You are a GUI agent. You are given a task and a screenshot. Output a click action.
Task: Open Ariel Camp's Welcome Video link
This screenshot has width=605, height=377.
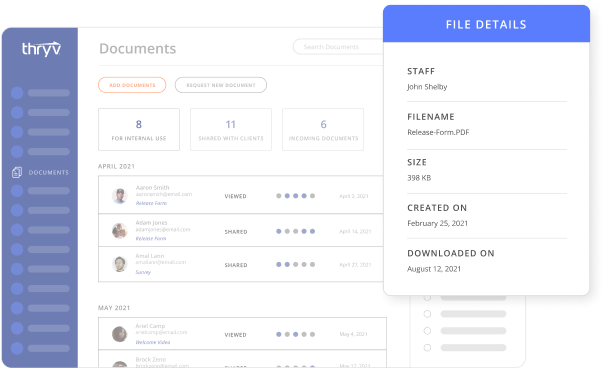(x=153, y=342)
